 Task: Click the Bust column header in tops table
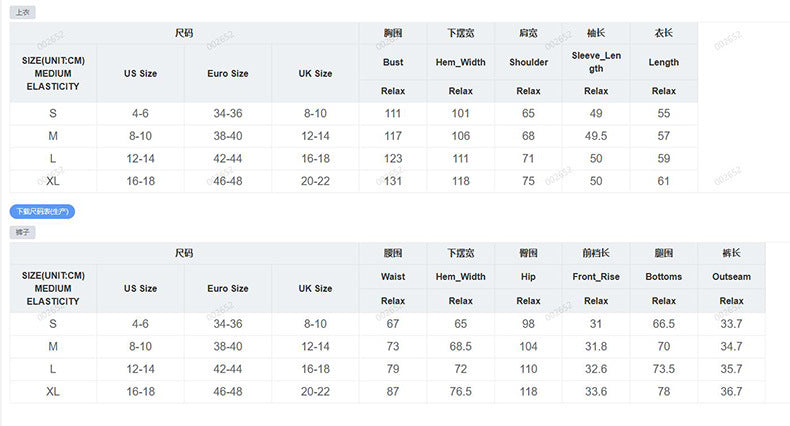click(393, 62)
